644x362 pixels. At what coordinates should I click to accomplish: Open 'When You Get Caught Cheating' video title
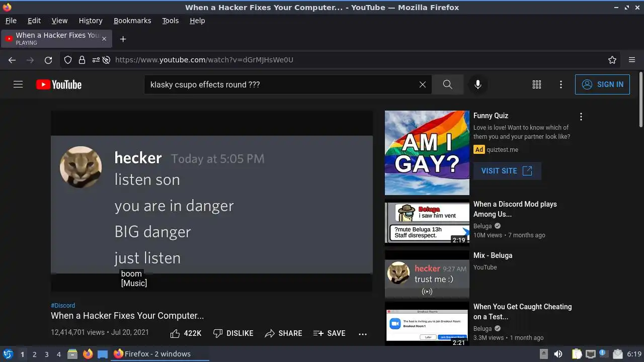coord(522,312)
